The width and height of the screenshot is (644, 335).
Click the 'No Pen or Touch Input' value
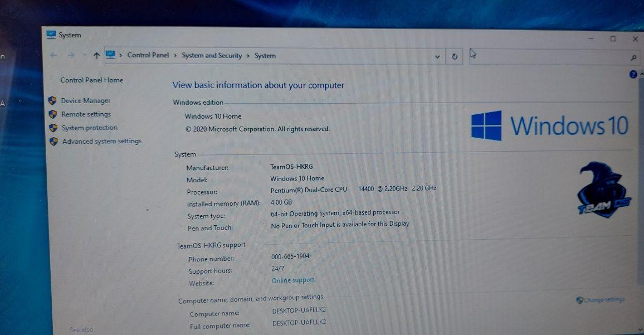(x=340, y=225)
